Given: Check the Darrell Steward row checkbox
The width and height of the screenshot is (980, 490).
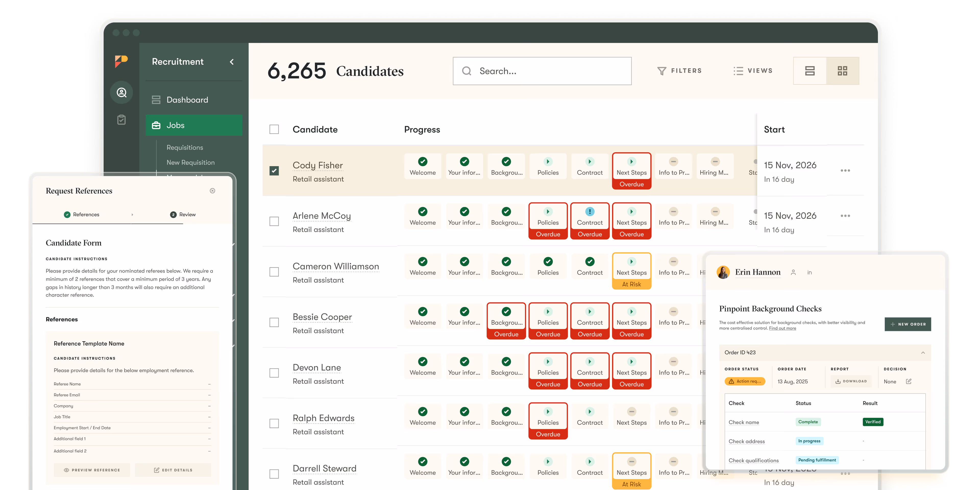Looking at the screenshot, I should (274, 474).
